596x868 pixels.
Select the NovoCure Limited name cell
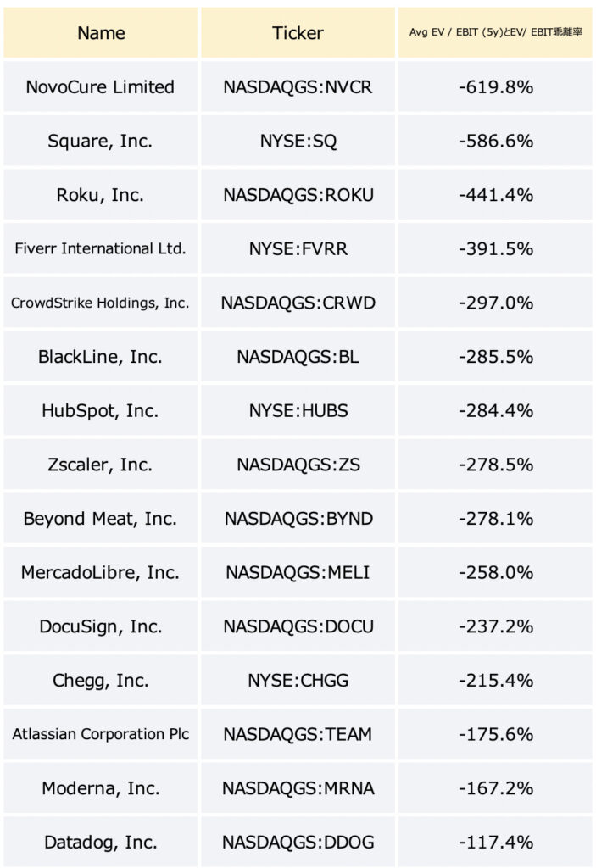100,87
